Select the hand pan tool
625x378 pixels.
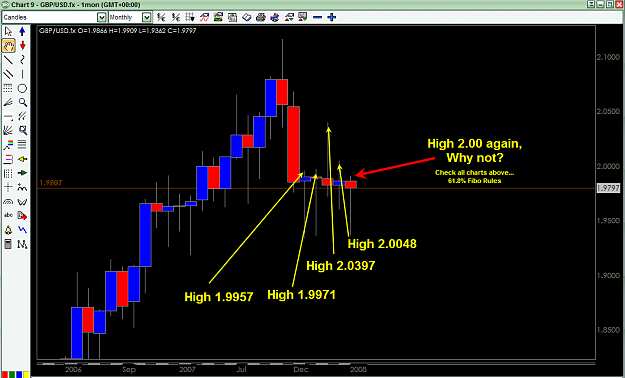8,45
